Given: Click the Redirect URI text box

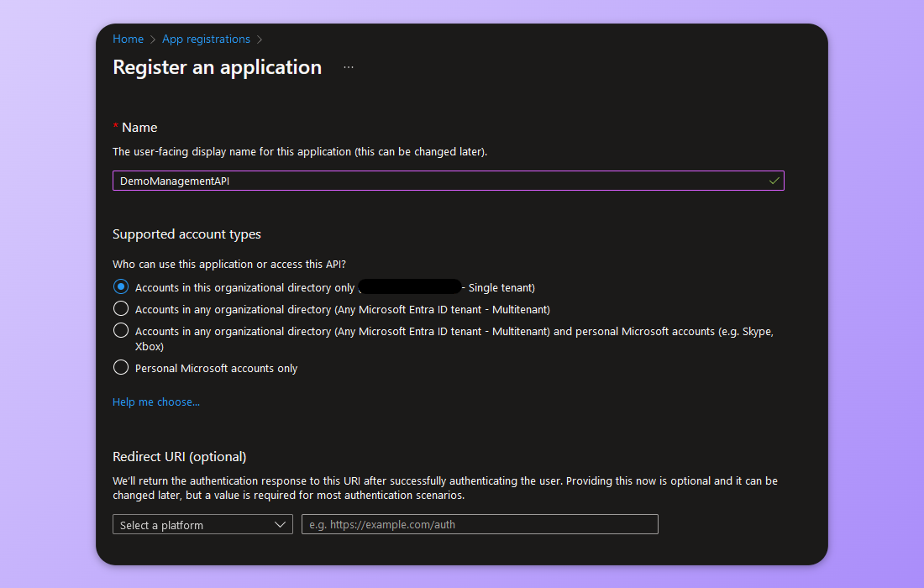Looking at the screenshot, I should pyautogui.click(x=479, y=523).
